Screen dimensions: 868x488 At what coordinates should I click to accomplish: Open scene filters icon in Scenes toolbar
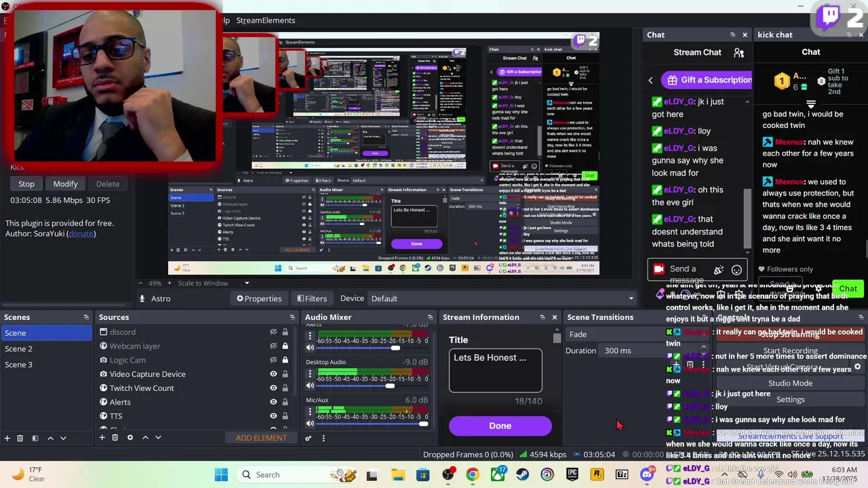tap(35, 438)
